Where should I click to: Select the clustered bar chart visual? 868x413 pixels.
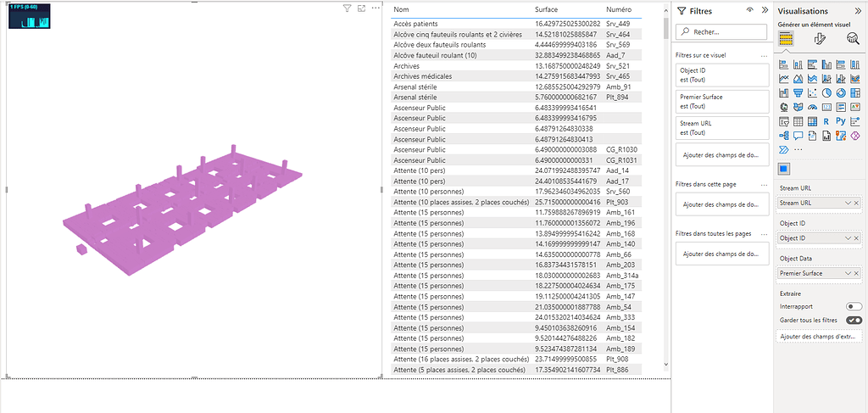(812, 64)
